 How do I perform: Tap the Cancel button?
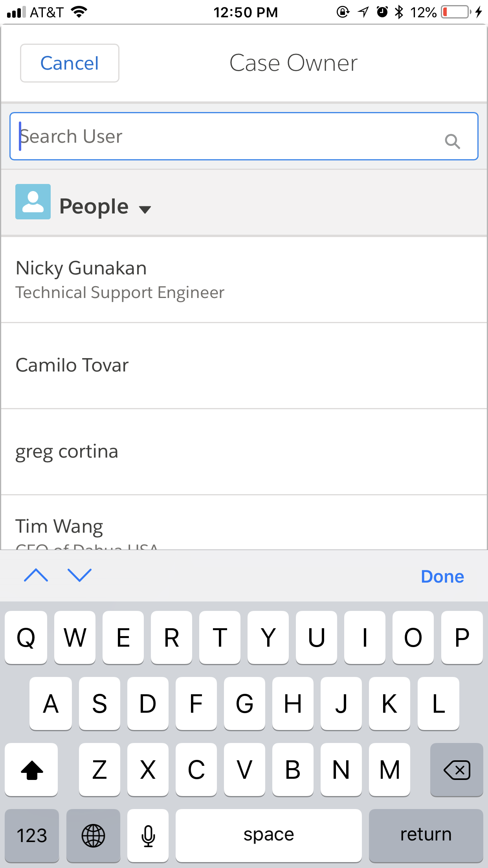[x=70, y=63]
